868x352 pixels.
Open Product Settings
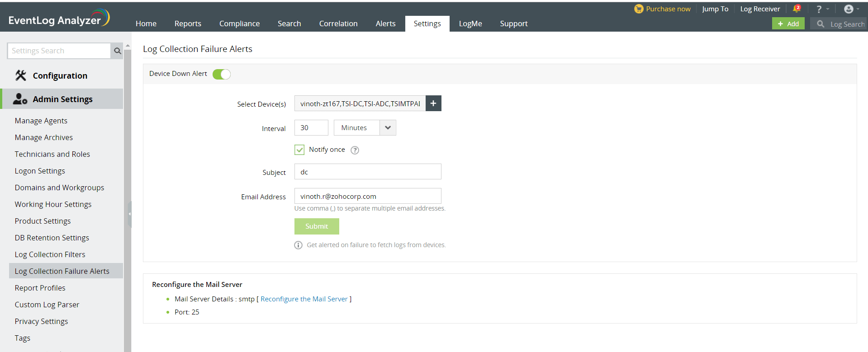43,221
